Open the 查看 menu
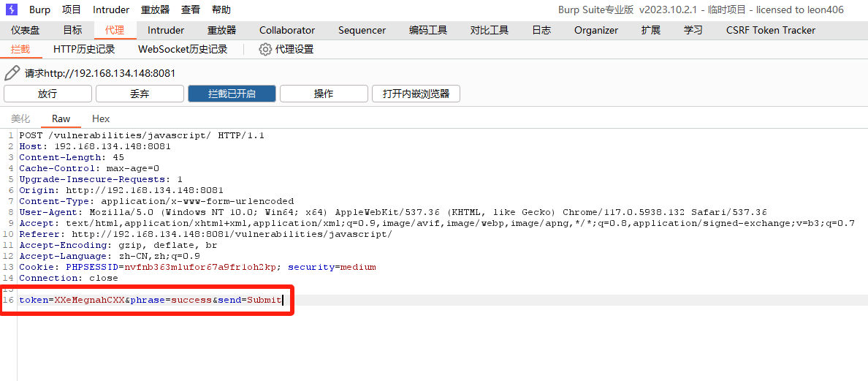 [191, 10]
